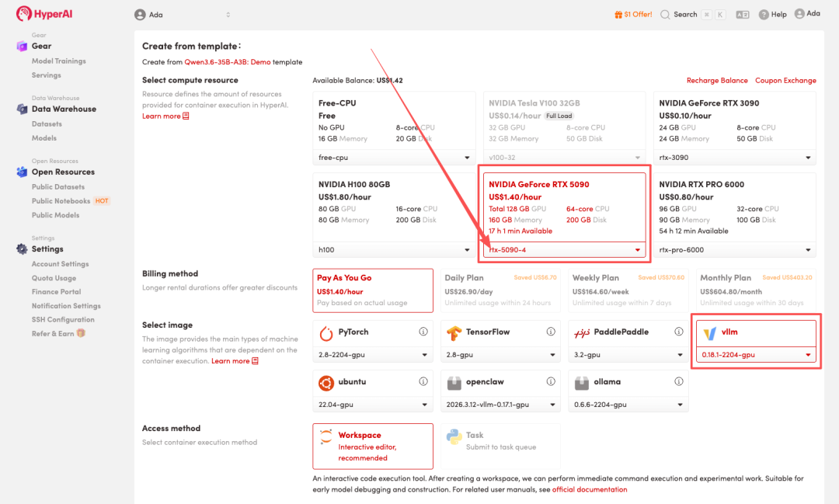Open the Coupon Exchange link

click(x=785, y=81)
